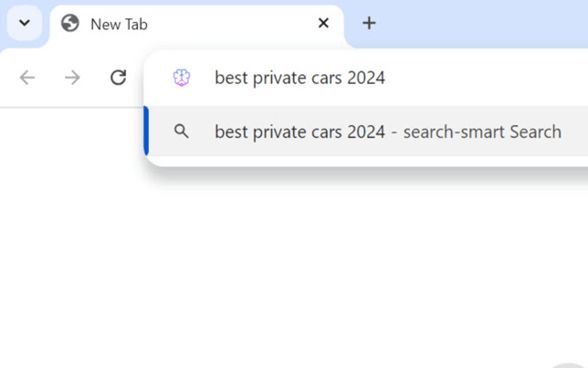Image resolution: width=588 pixels, height=368 pixels.
Task: Click the AI brain icon beside the query
Action: coord(182,77)
